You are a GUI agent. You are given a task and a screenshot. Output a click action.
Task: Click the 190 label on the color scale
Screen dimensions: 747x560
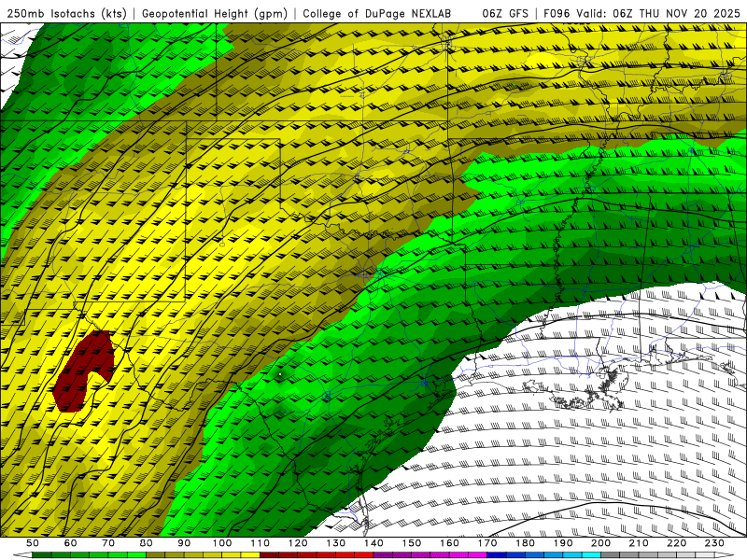[x=563, y=543]
